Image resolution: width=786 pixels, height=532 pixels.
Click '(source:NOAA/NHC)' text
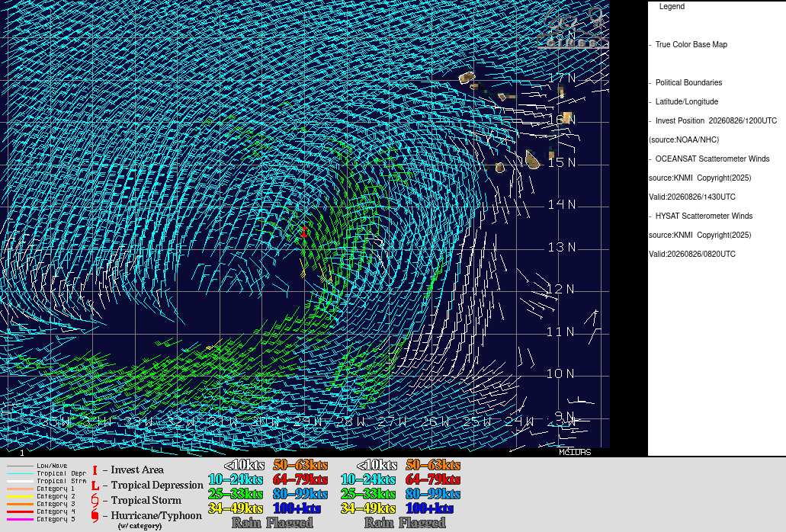coord(684,139)
